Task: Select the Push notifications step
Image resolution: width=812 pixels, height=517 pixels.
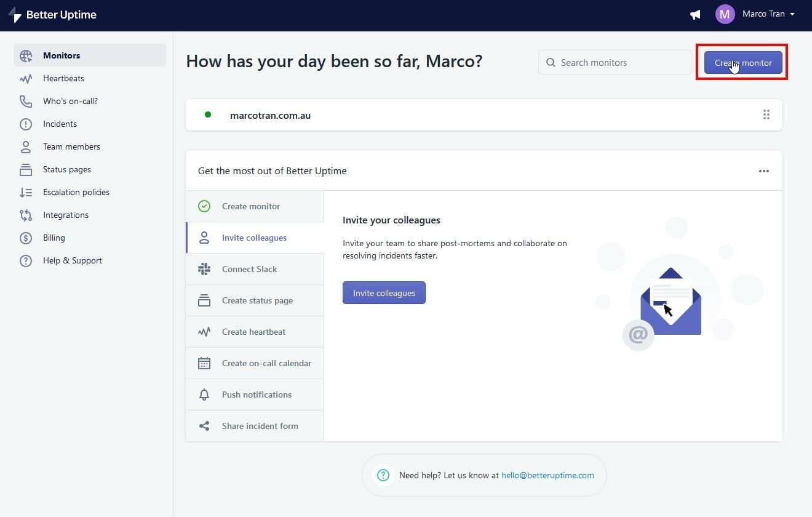Action: (257, 395)
